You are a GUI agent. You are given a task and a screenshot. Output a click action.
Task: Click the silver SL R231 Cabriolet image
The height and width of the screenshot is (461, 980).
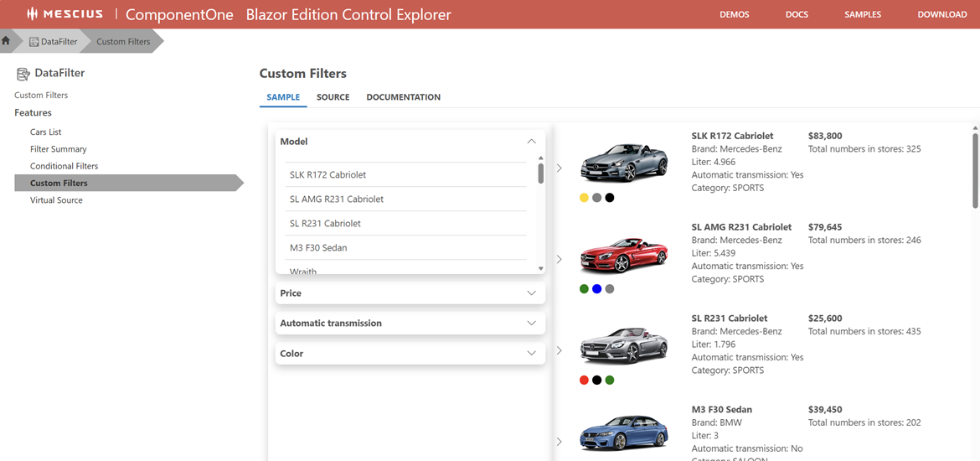(x=624, y=345)
